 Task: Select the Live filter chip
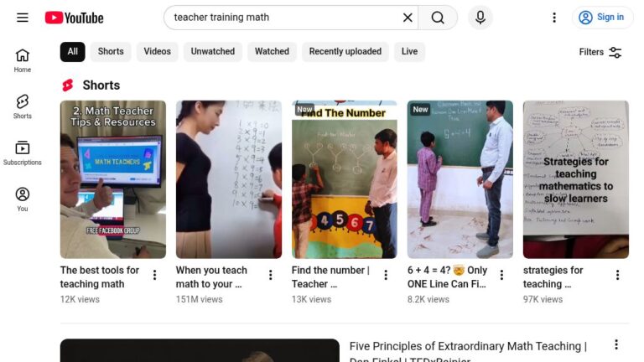[x=409, y=52]
